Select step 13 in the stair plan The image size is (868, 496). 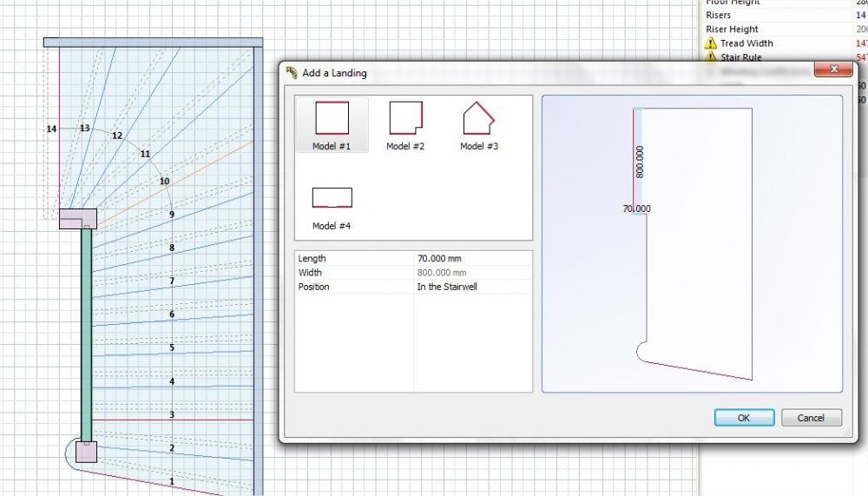84,128
